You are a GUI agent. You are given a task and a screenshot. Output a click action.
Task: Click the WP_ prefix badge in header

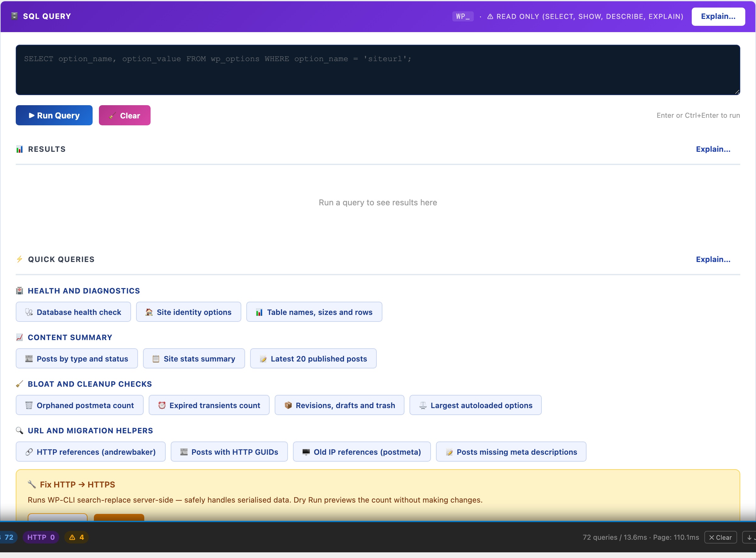pos(463,16)
